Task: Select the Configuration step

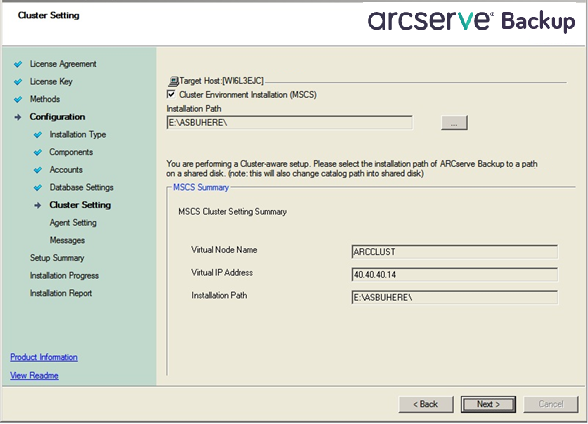Action: [57, 117]
